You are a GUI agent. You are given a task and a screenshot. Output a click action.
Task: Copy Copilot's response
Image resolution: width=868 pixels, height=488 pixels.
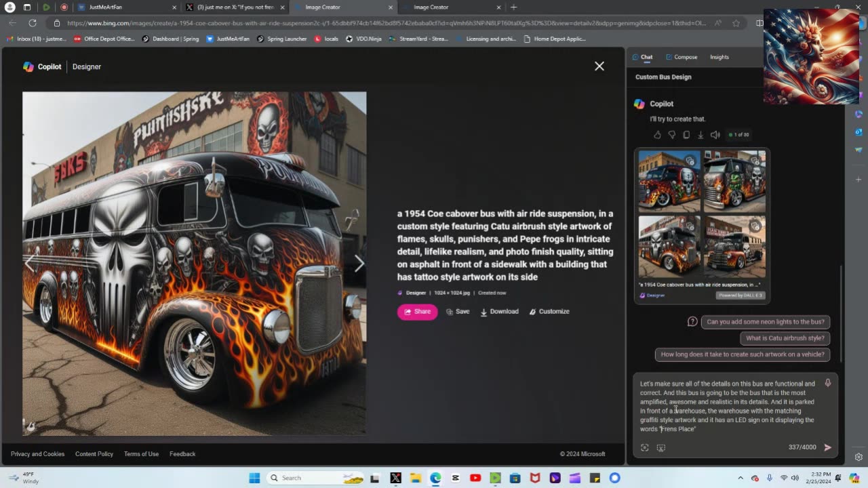(x=686, y=135)
